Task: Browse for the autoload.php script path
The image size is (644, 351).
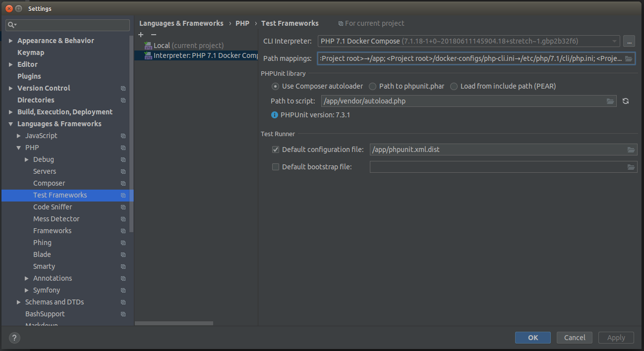Action: coord(610,101)
